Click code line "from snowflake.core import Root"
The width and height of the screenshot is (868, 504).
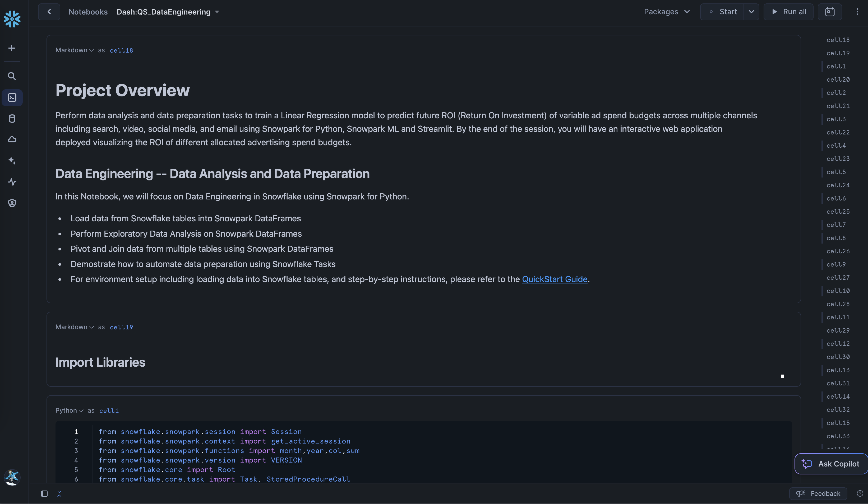click(167, 470)
